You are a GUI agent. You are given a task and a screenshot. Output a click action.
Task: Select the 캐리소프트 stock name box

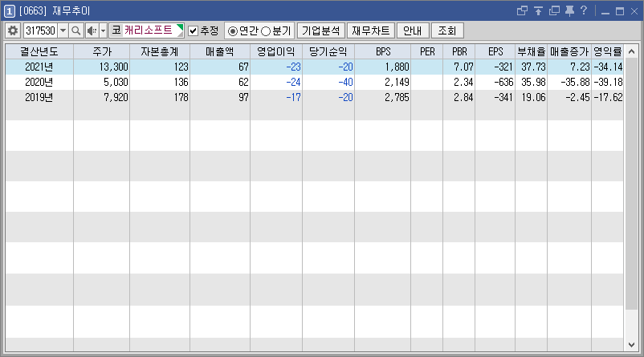pos(147,30)
